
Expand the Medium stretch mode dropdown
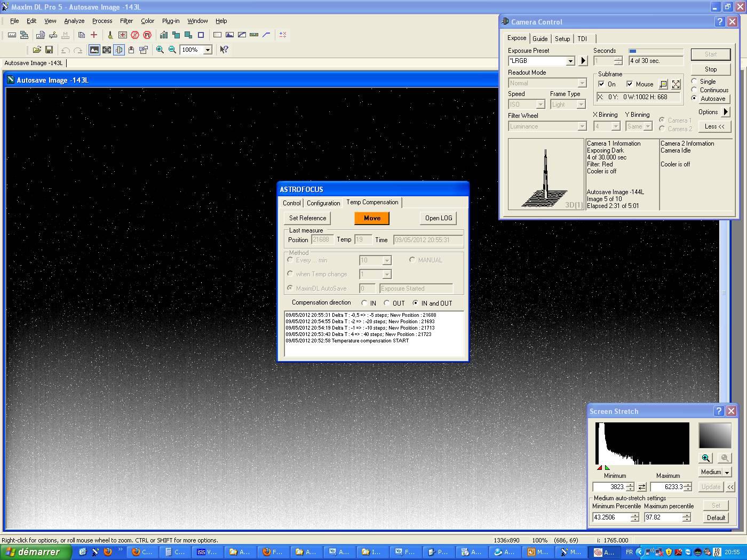(x=727, y=473)
